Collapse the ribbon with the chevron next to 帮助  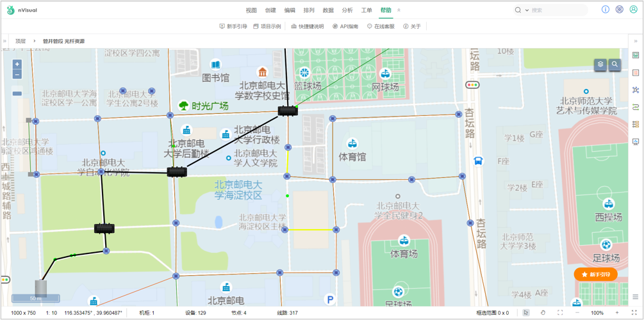399,10
